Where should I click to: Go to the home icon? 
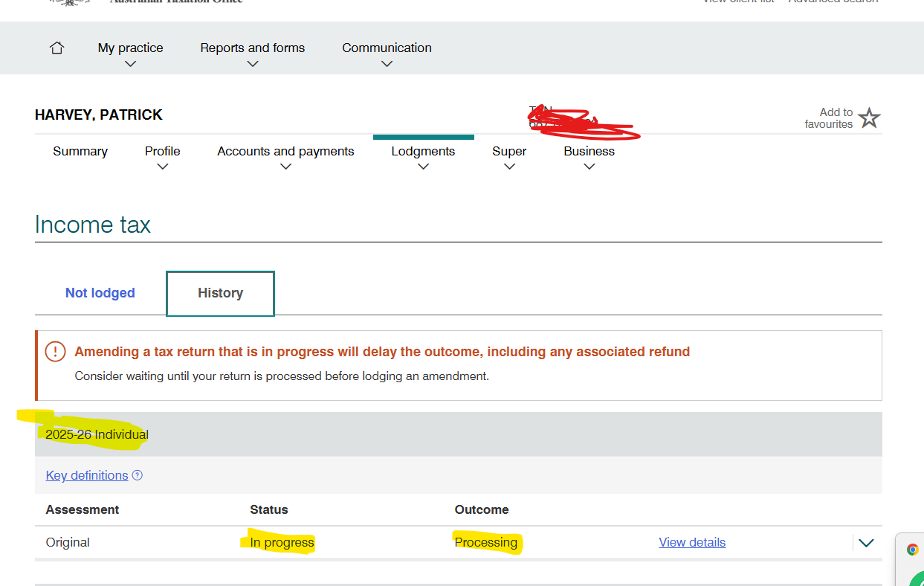coord(56,48)
